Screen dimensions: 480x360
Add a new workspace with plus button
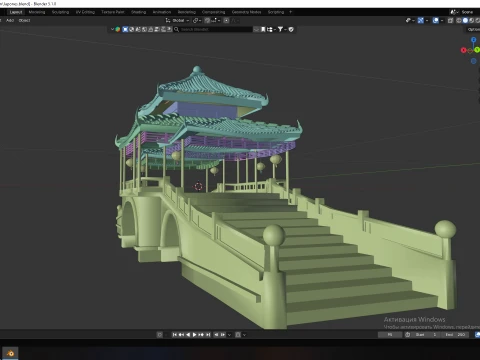[x=290, y=12]
